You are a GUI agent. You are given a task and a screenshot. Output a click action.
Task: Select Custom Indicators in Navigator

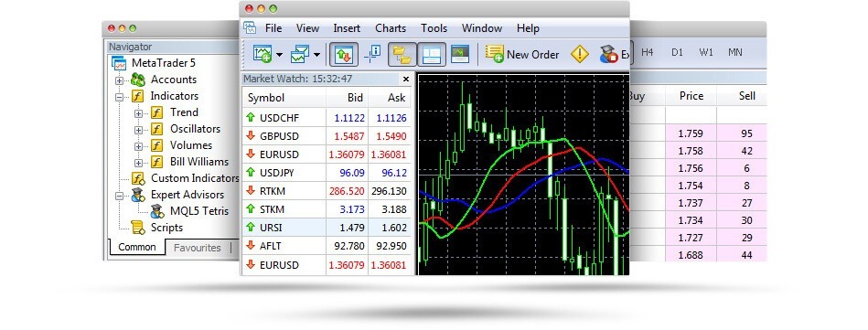pyautogui.click(x=195, y=178)
